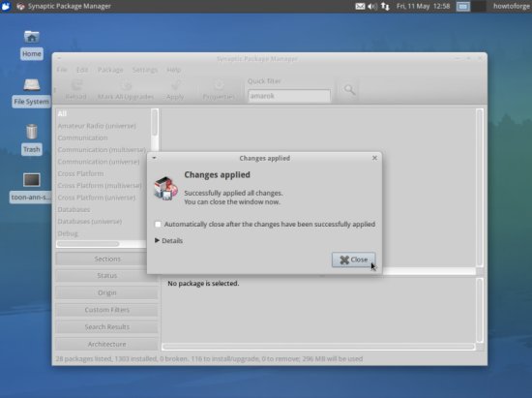Click the volume speaker icon in panel
532x398 pixels.
(x=372, y=6)
